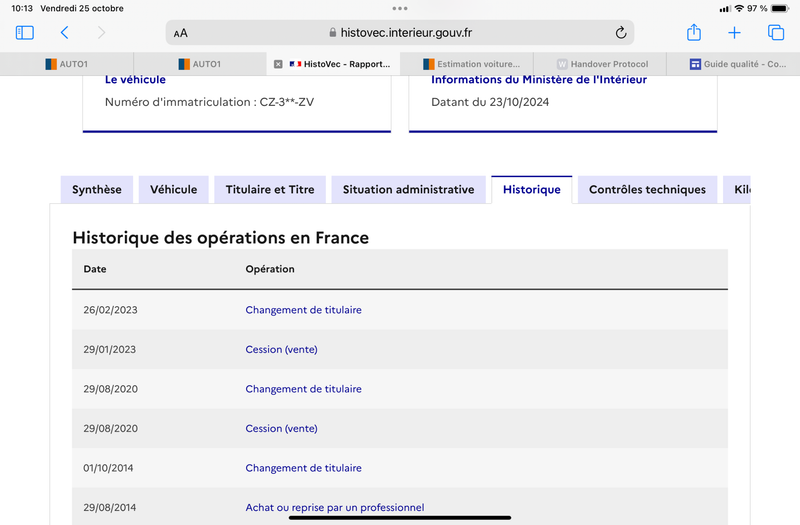Image resolution: width=800 pixels, height=525 pixels.
Task: Open the Situation administrative section
Action: pos(408,190)
